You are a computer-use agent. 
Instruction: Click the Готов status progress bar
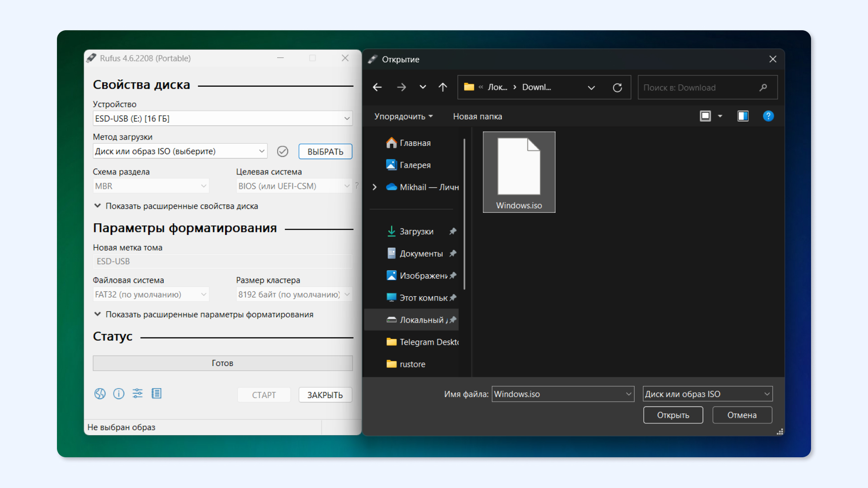[222, 363]
